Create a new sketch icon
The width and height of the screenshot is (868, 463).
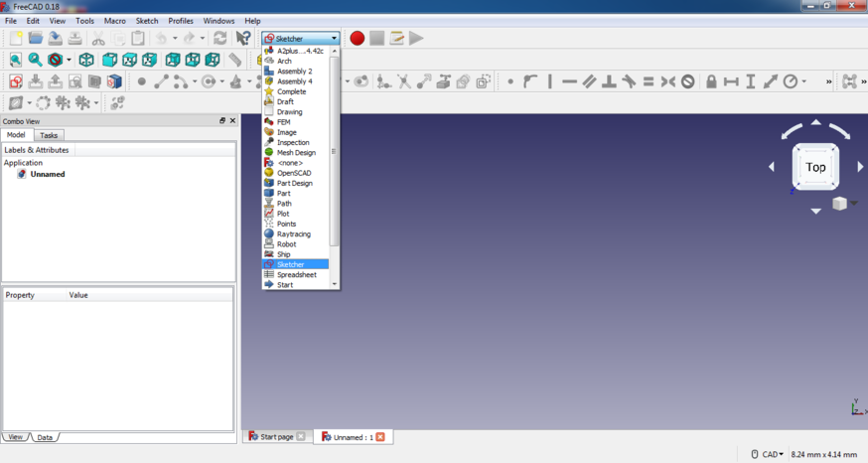(x=16, y=81)
